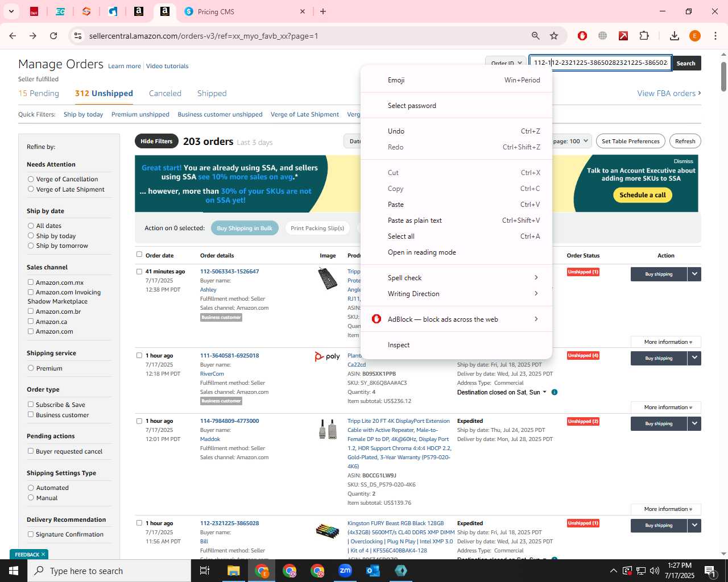Choose Select all in context menu
This screenshot has width=728, height=582.
456,236
